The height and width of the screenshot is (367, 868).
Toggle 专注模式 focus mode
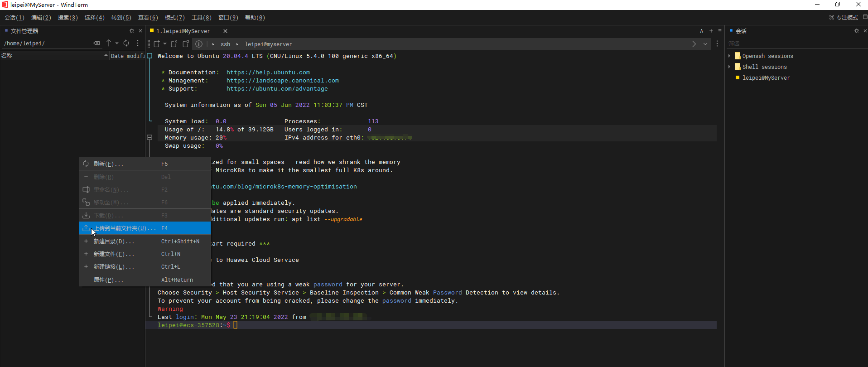point(844,17)
